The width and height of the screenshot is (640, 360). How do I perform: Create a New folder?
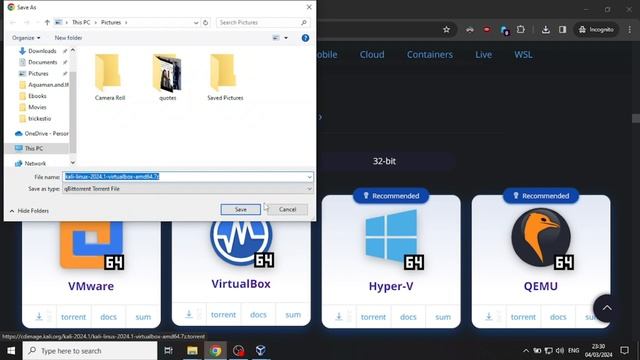coord(68,38)
